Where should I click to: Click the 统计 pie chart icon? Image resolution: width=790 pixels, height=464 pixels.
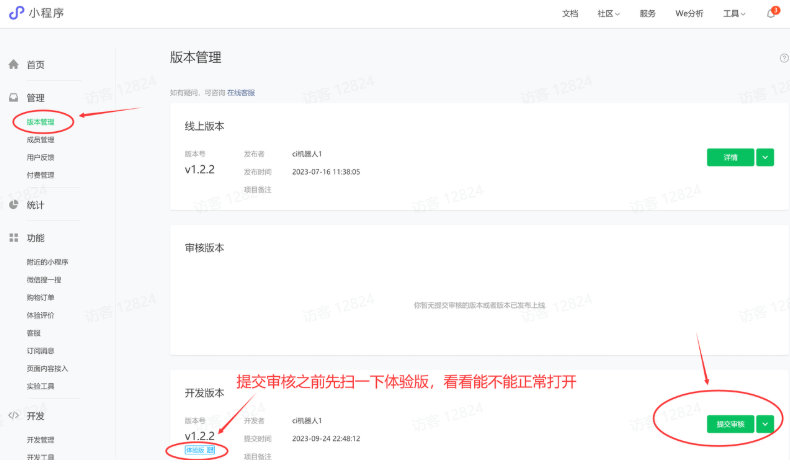point(14,205)
